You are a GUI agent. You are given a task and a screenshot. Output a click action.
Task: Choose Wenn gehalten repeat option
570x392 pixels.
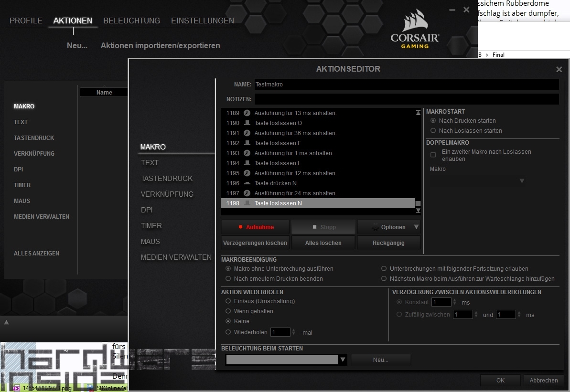tap(228, 311)
